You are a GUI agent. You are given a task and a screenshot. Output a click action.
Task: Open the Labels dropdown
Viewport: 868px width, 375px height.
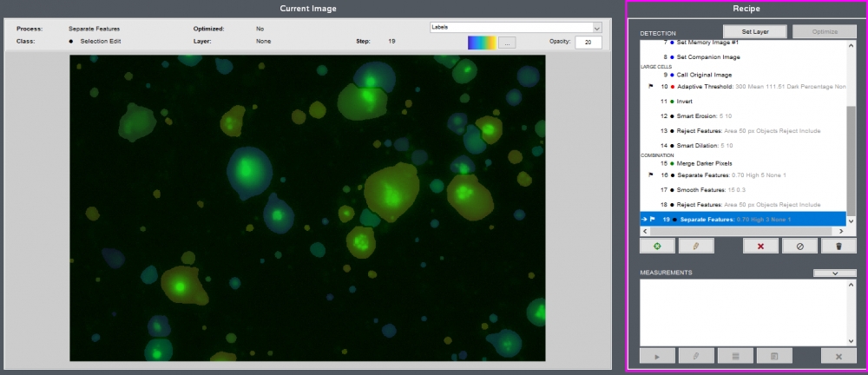[x=516, y=28]
